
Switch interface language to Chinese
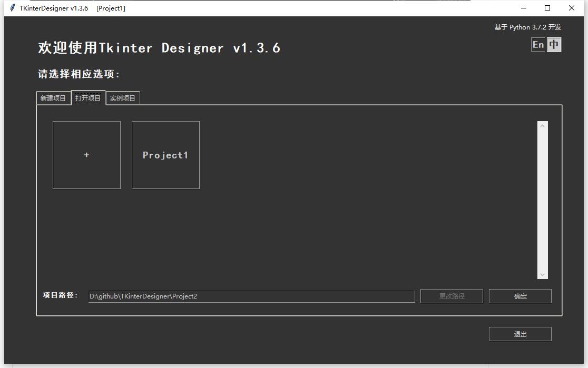point(554,45)
